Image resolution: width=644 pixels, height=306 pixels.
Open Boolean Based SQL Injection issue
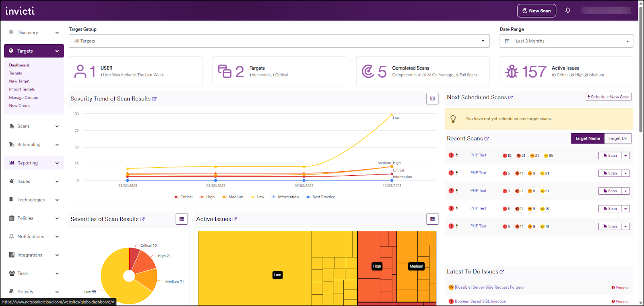(x=480, y=301)
